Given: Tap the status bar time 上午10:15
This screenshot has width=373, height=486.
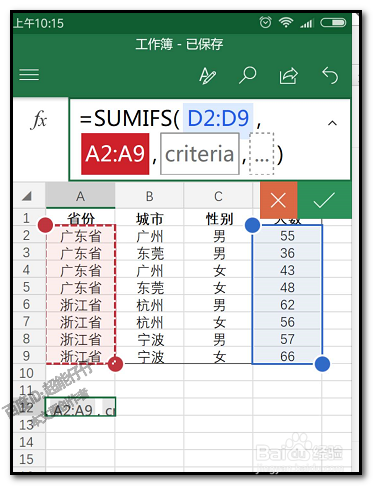Looking at the screenshot, I should click(x=39, y=23).
